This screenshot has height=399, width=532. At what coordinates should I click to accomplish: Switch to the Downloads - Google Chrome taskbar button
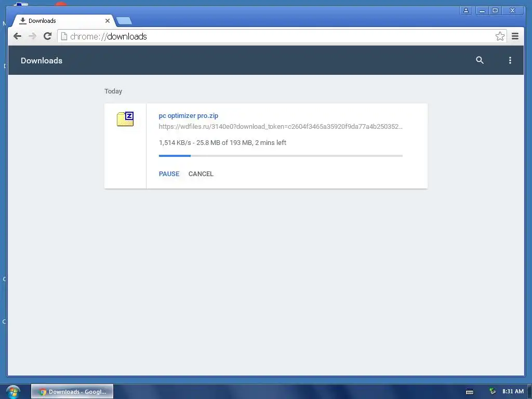coord(72,392)
